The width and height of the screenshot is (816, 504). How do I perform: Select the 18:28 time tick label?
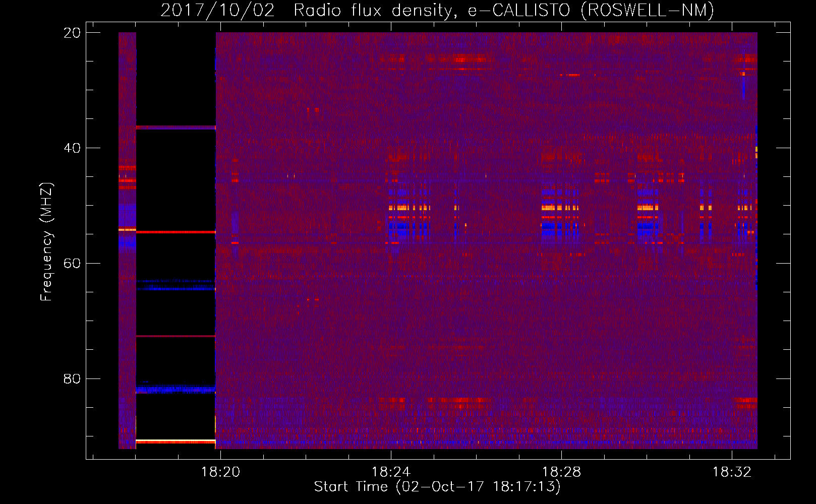click(x=561, y=472)
